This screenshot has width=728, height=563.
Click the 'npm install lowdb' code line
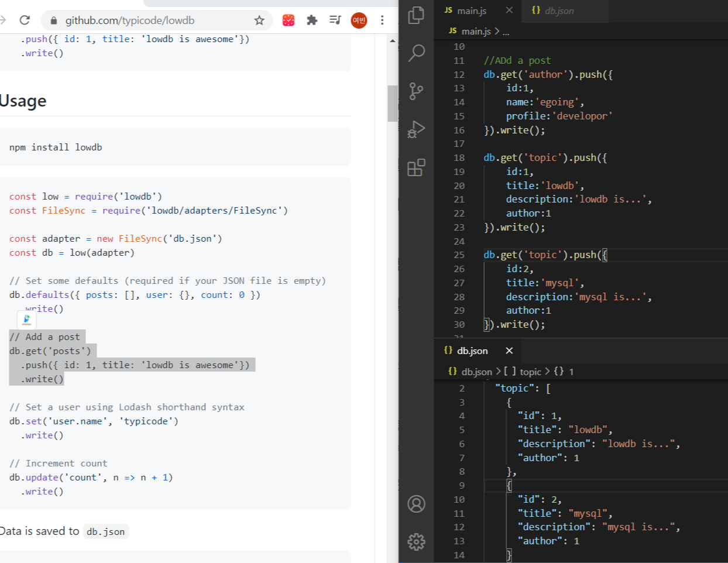click(56, 147)
